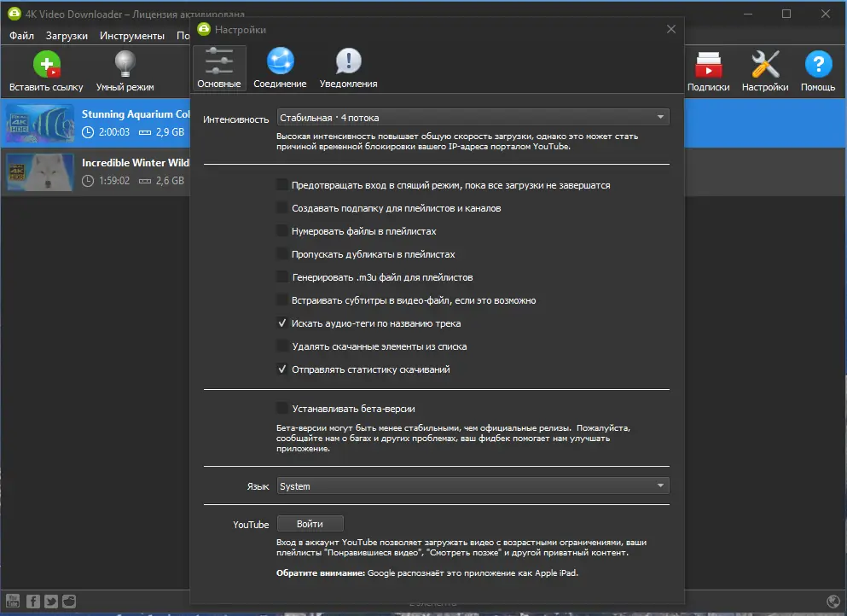Switch to Уведомления settings tab
Screen dimensions: 847x616
coord(348,68)
